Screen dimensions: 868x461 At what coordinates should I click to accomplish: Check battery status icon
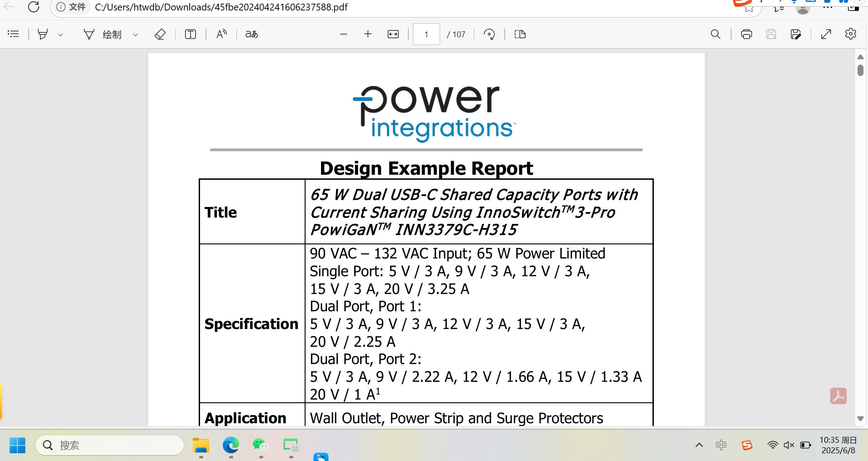[805, 445]
